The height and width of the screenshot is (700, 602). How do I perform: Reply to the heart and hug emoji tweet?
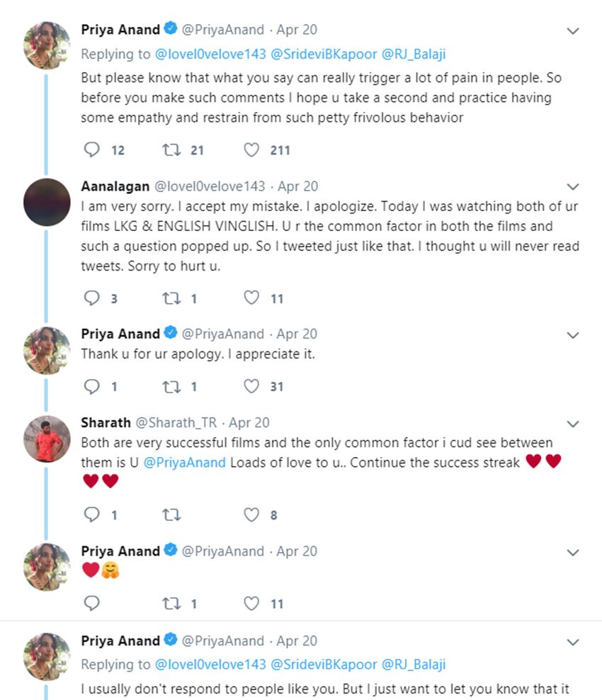pos(92,604)
